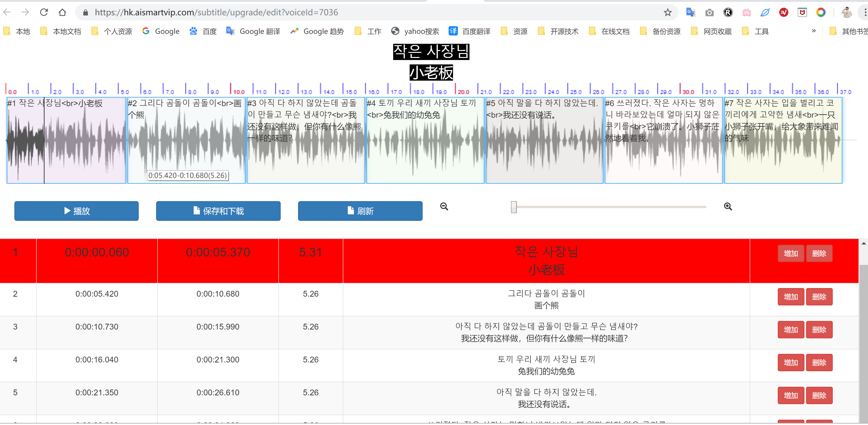
Task: Select waveform segment #7 작은 사자는
Action: (x=783, y=140)
